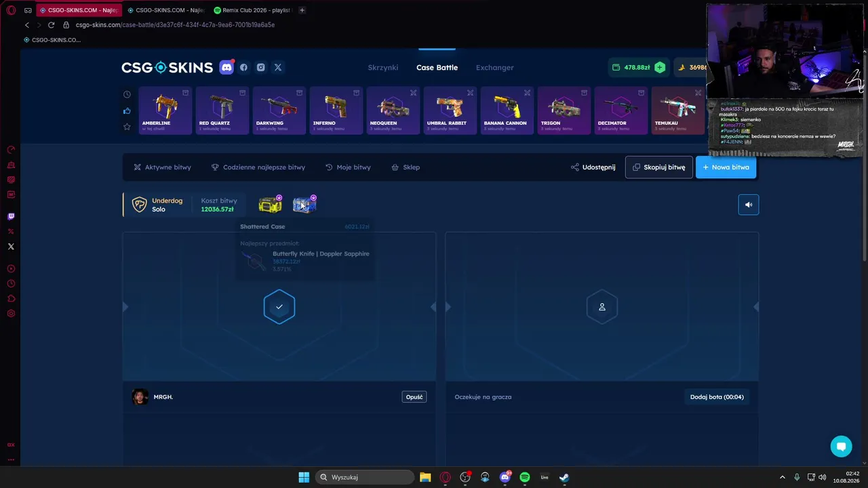Click the Opera menu logo in the browser

click(x=11, y=10)
